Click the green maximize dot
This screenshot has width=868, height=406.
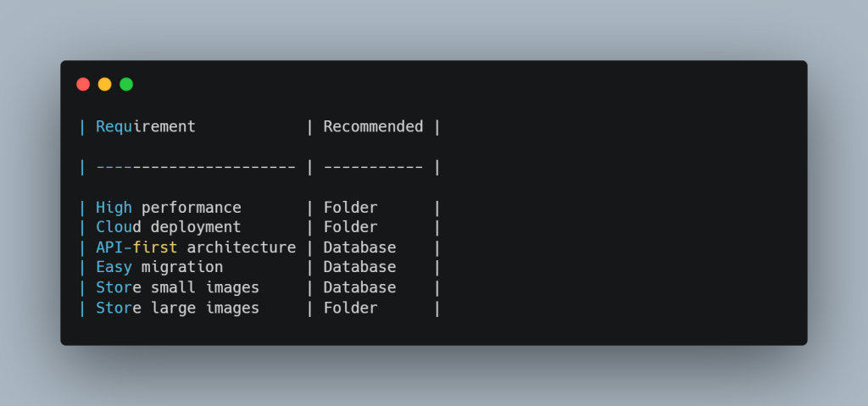pos(126,84)
